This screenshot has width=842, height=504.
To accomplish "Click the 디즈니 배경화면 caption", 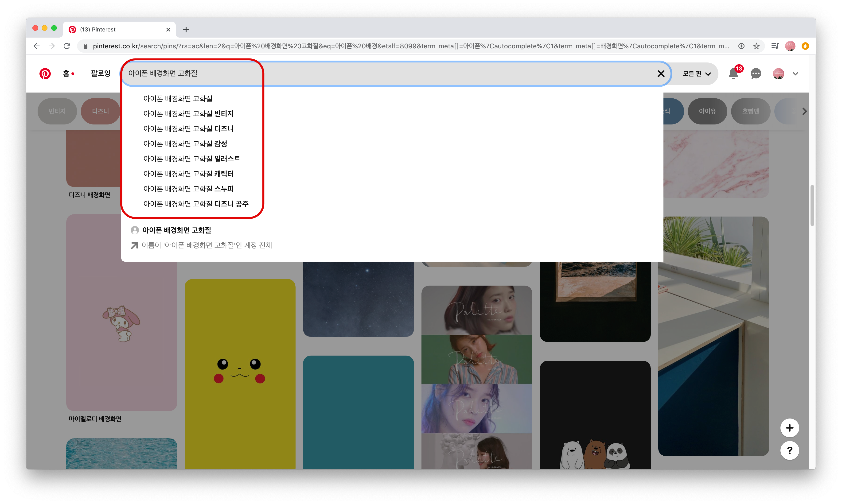I will click(x=89, y=195).
